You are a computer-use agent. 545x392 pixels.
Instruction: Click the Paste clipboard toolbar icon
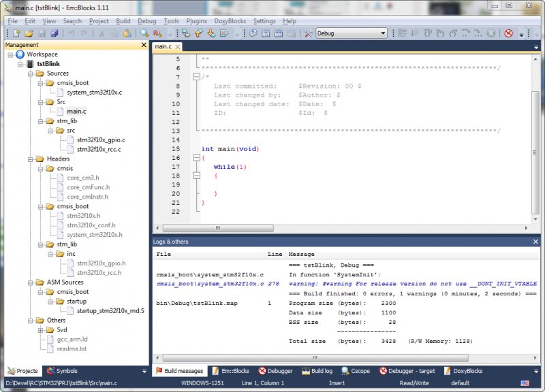[127, 33]
